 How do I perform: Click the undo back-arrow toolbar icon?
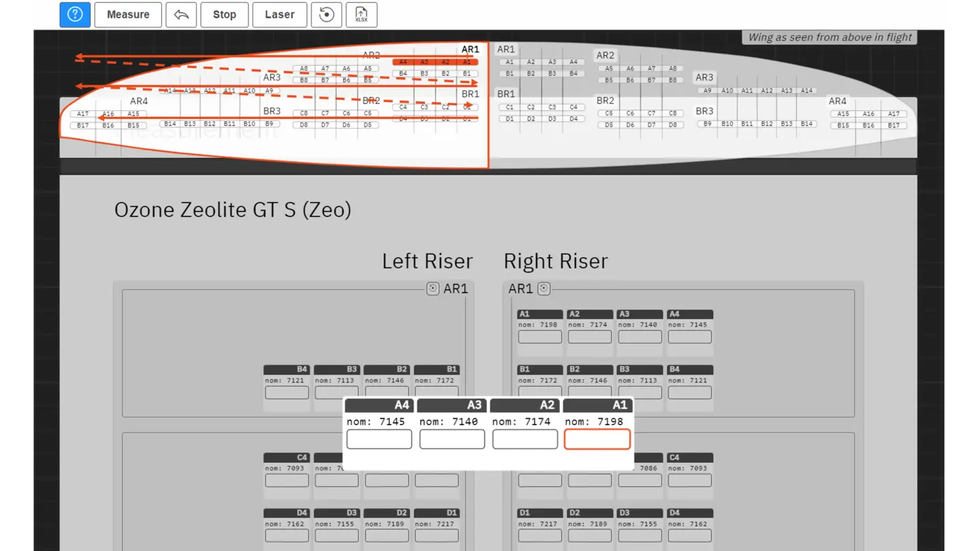coord(181,15)
